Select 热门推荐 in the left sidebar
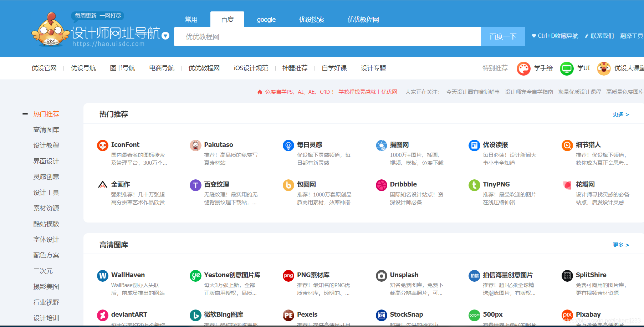 [46, 114]
